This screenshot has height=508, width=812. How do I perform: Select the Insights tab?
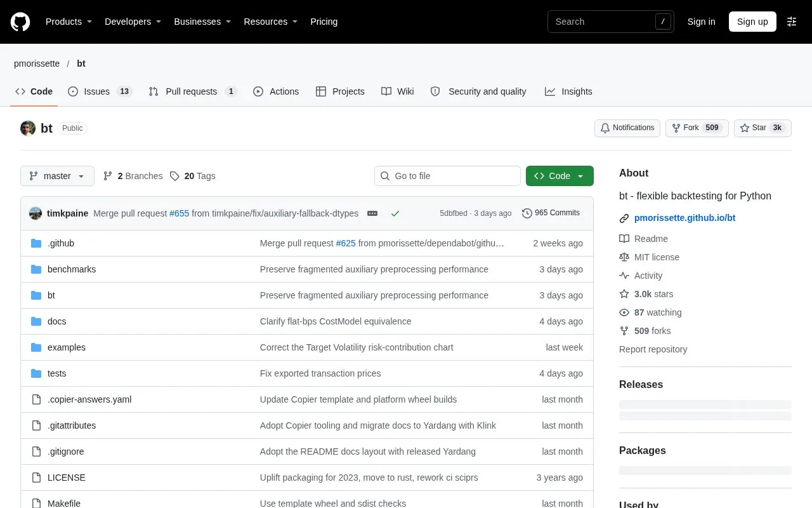(568, 91)
